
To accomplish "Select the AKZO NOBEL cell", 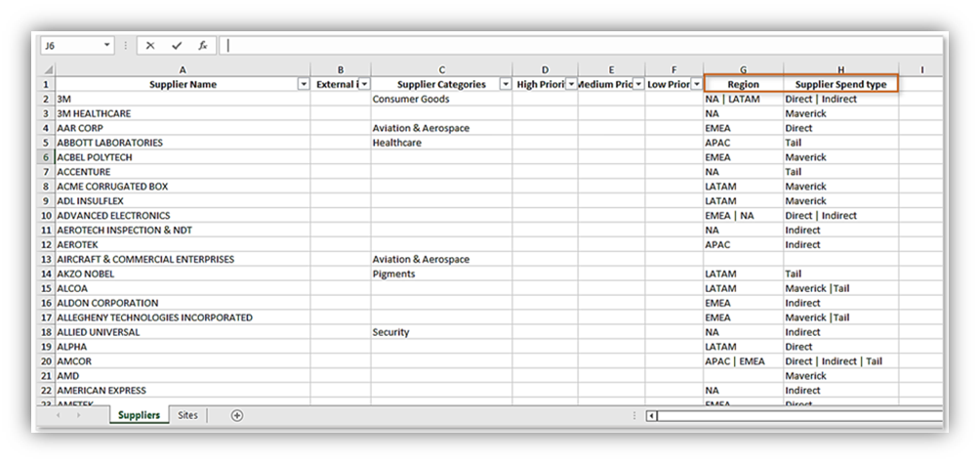I will (184, 274).
